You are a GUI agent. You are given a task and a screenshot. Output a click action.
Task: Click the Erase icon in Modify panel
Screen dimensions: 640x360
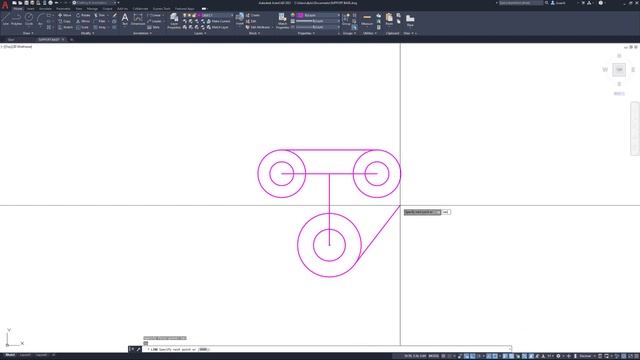[x=114, y=15]
